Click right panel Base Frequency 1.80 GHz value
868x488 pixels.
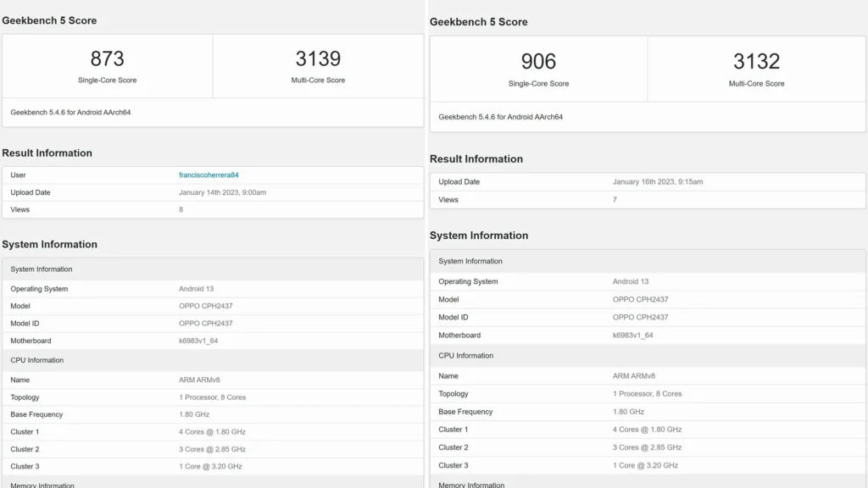tap(628, 412)
